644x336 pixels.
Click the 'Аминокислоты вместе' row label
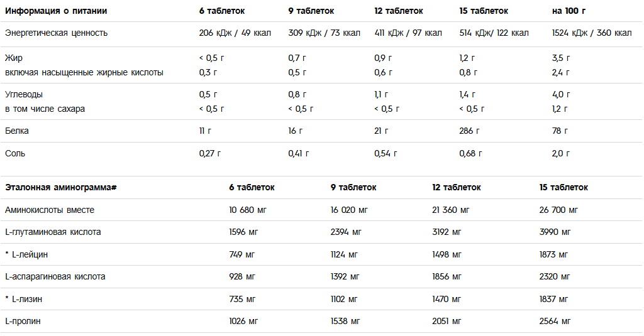50,210
